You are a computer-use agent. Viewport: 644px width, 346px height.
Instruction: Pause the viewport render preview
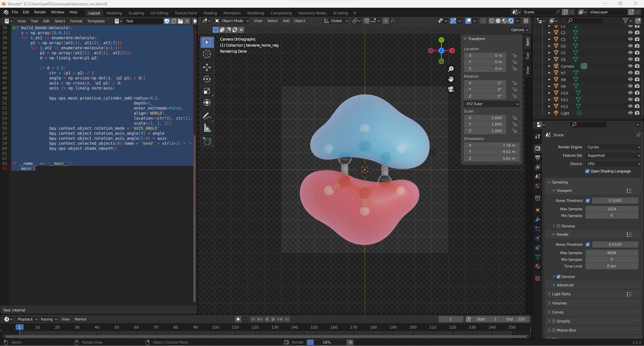(526, 21)
